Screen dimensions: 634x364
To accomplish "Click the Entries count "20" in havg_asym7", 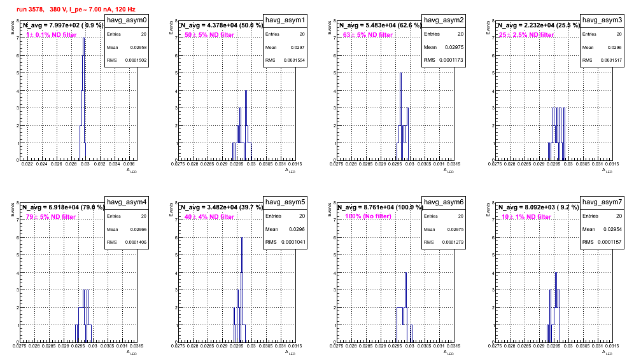I will coord(619,216).
